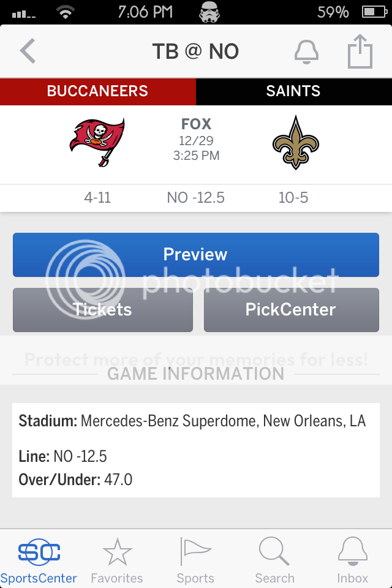Tap the back arrow icon
The image size is (392, 588).
pos(28,51)
